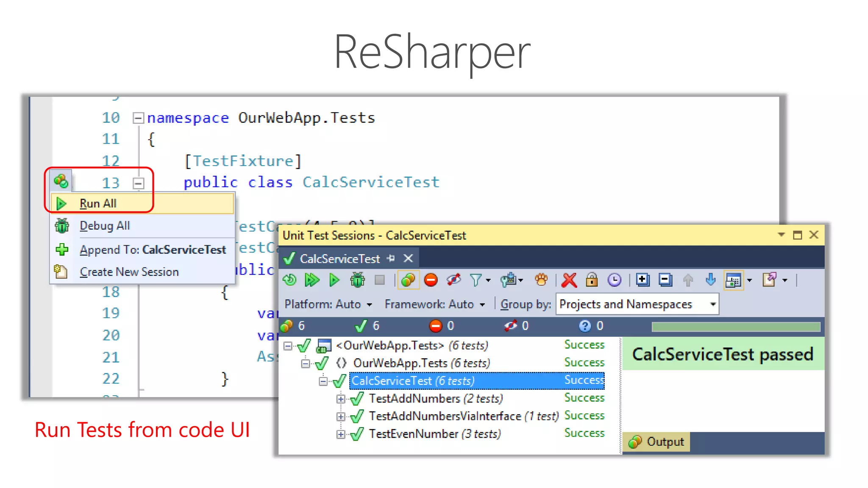
Task: Click the unknown tests question mark counter
Action: [591, 326]
